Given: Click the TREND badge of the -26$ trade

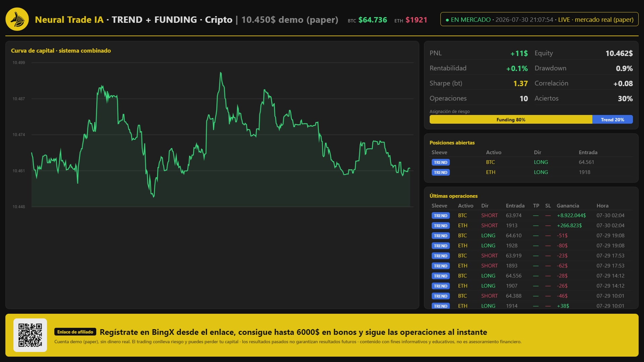Looking at the screenshot, I should tap(440, 286).
